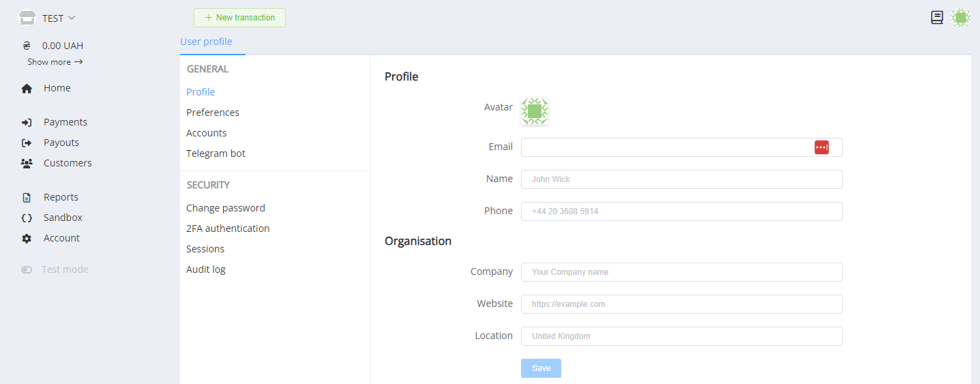Click the Payments arrow icon
Viewport: 980px width, 384px height.
pos(27,123)
